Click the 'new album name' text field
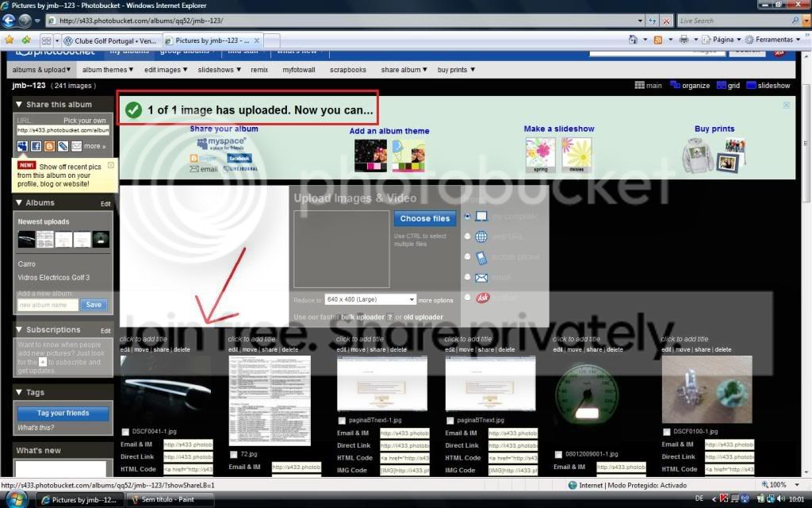Image resolution: width=812 pixels, height=508 pixels. tap(48, 305)
